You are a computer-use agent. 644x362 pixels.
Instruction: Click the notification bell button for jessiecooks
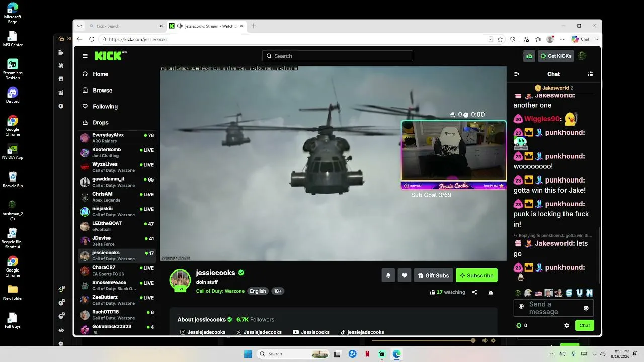388,275
